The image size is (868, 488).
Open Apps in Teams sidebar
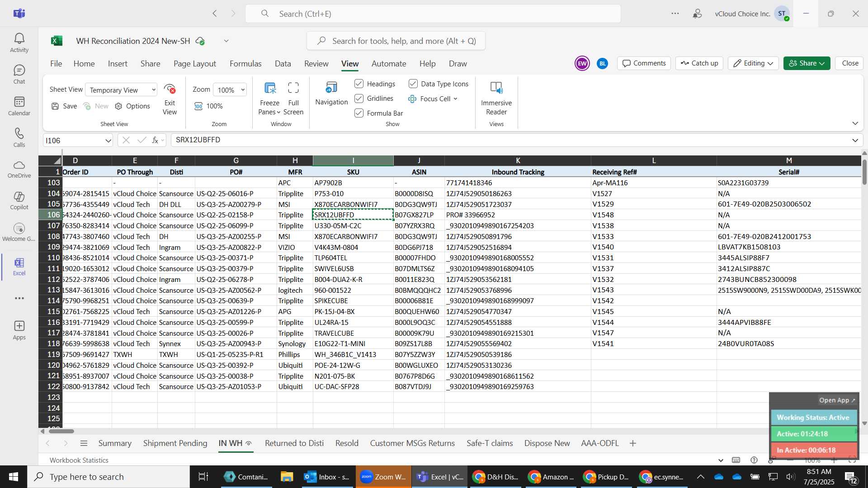coord(19,330)
